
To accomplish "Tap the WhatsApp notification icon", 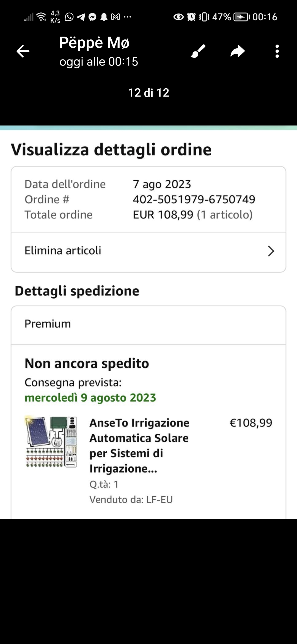I will (x=69, y=17).
